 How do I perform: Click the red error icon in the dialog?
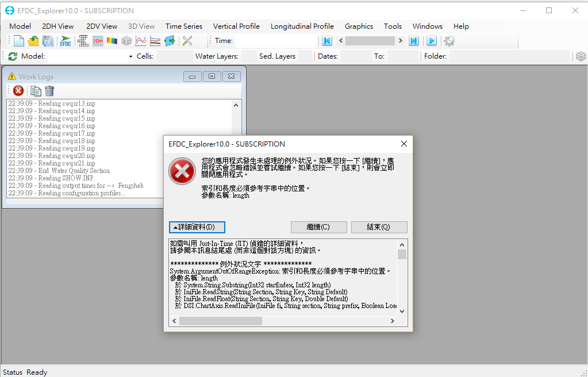[x=182, y=171]
